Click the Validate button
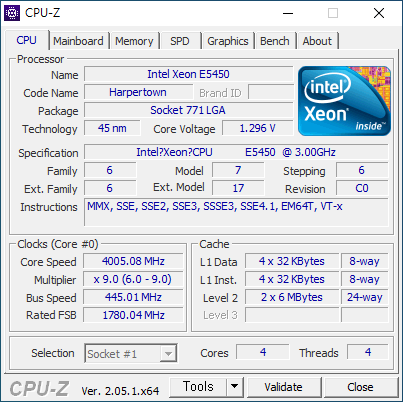The height and width of the screenshot is (402, 403). tap(284, 387)
